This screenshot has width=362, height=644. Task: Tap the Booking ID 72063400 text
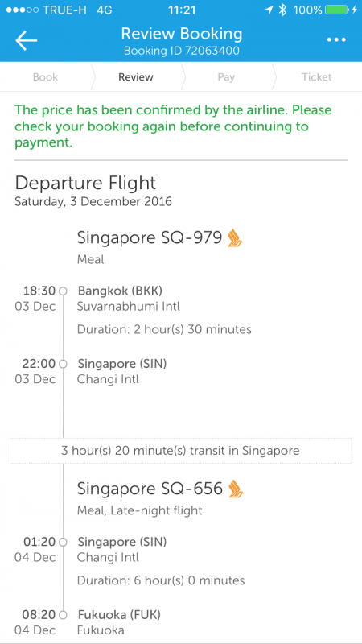[182, 51]
